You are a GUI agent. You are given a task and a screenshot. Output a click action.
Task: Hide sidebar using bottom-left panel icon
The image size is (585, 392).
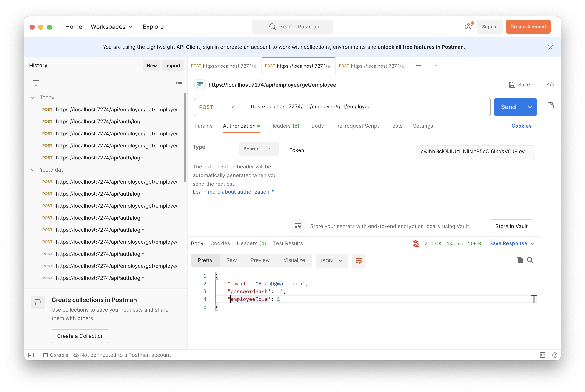(x=31, y=355)
